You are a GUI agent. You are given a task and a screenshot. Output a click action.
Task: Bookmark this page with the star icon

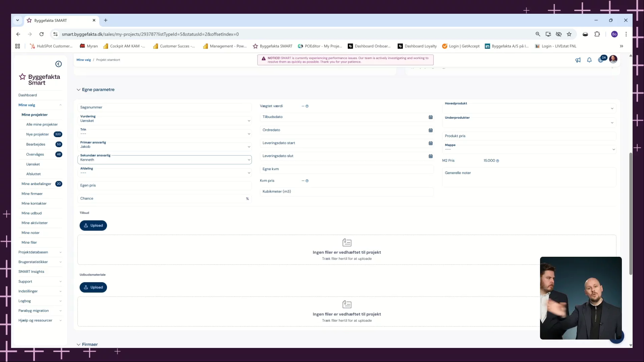pyautogui.click(x=569, y=34)
